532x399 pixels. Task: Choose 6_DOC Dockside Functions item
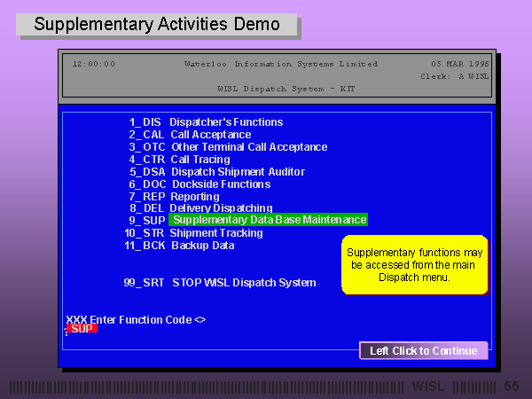[x=199, y=184]
